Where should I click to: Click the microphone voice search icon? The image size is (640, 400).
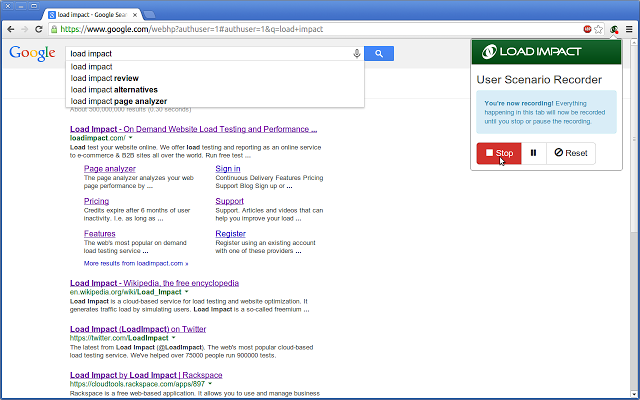[x=356, y=53]
